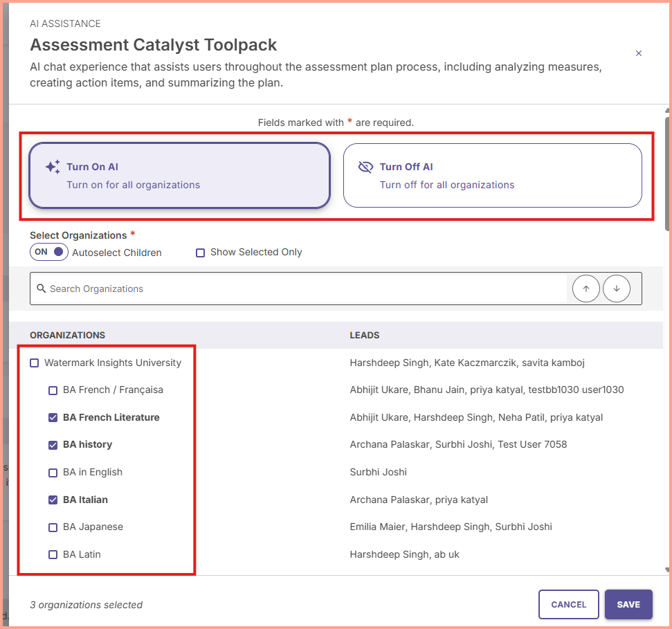
Task: Click the LEADS column header
Action: [364, 335]
